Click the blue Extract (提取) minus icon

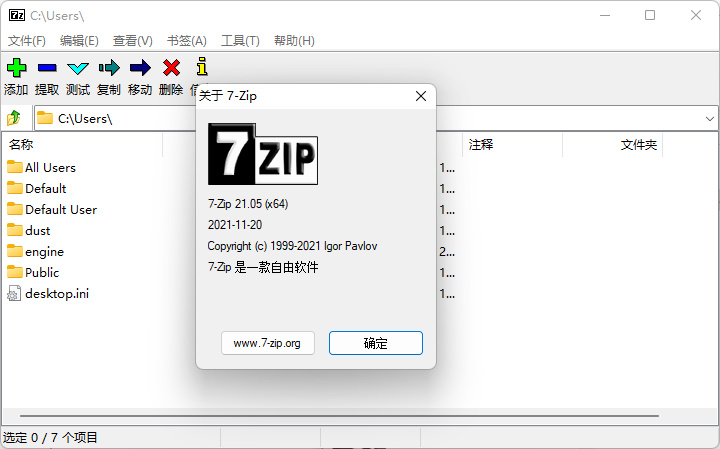pyautogui.click(x=47, y=68)
